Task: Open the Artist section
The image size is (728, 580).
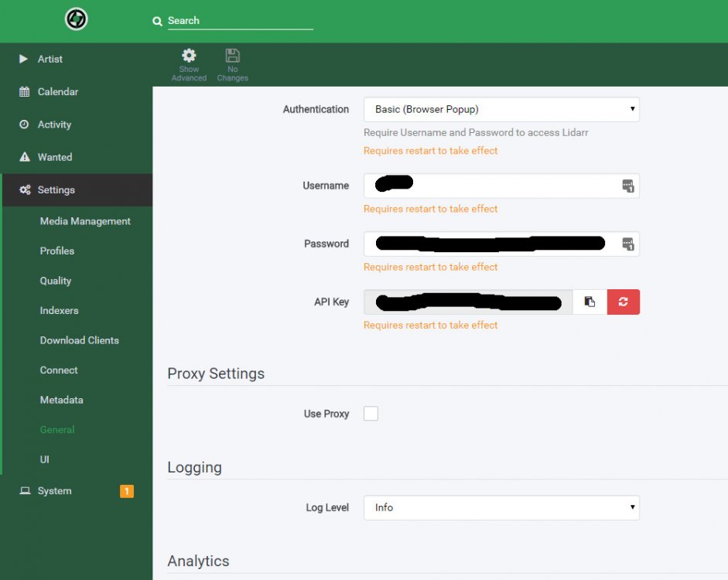Action: coord(76,59)
